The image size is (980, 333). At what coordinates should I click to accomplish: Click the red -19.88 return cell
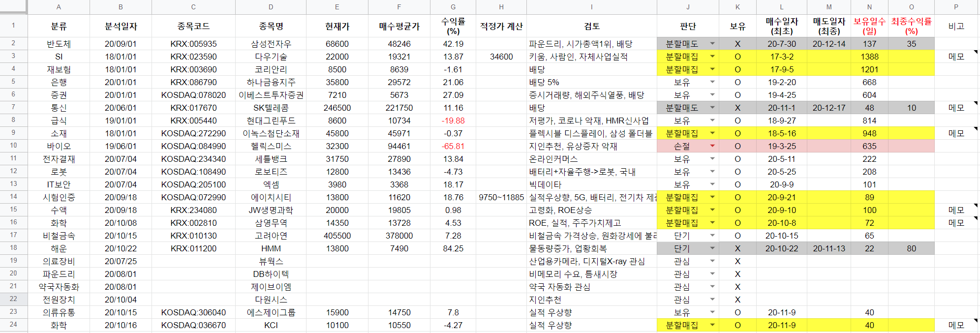tap(453, 121)
